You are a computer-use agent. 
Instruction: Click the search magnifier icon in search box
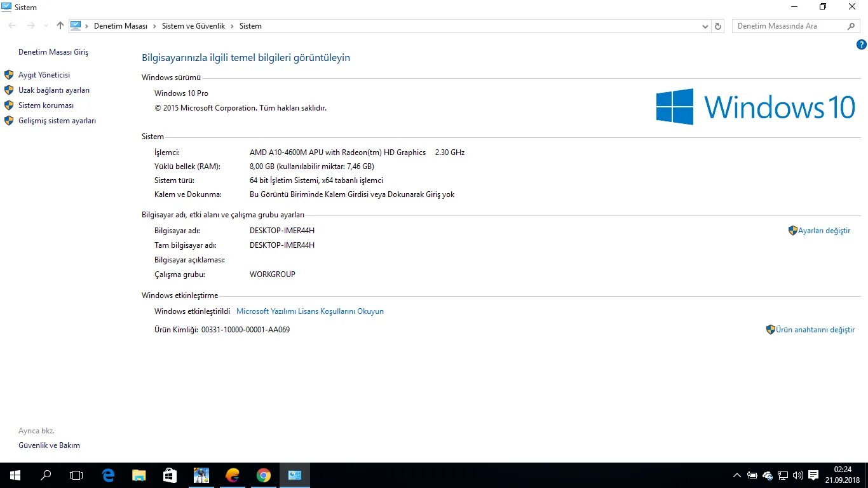pos(851,26)
